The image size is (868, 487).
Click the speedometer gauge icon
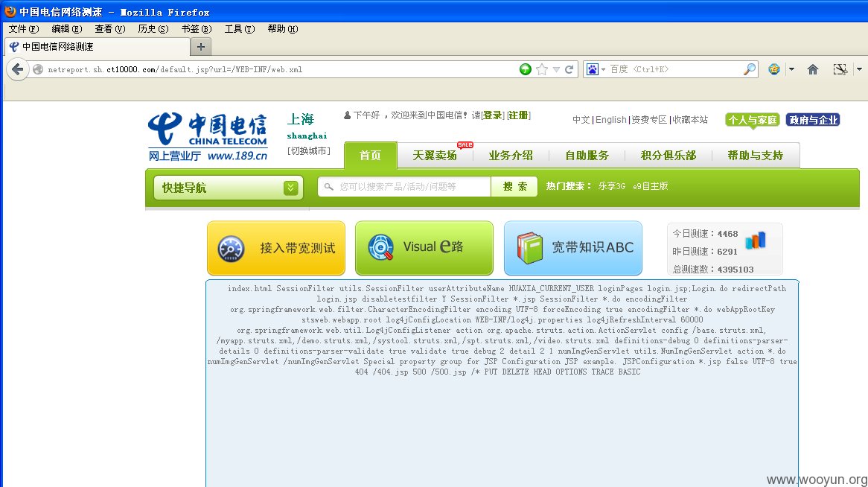pos(231,249)
